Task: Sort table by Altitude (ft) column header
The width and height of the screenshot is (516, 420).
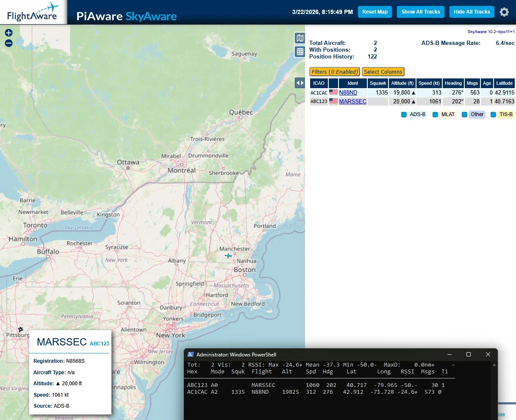Action: click(402, 83)
